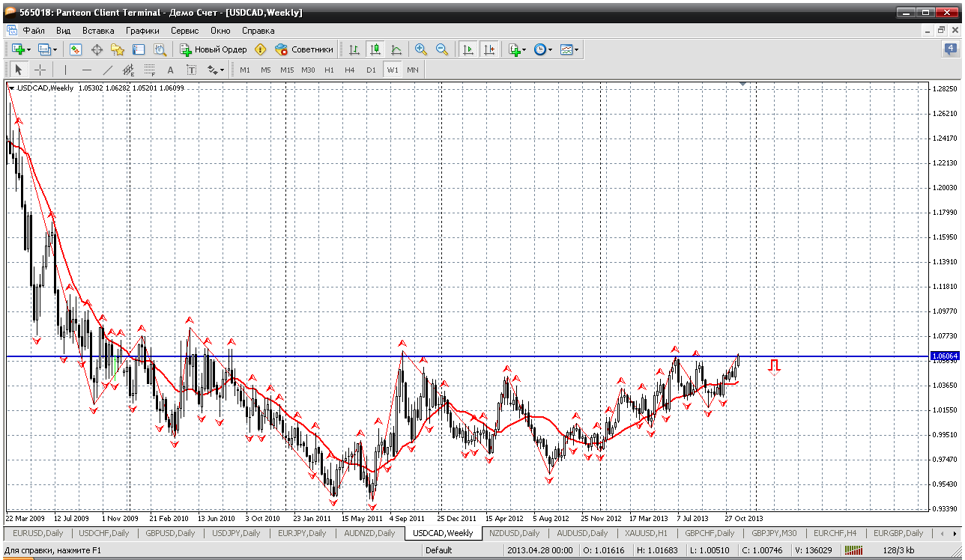Select the text label tool

click(191, 70)
